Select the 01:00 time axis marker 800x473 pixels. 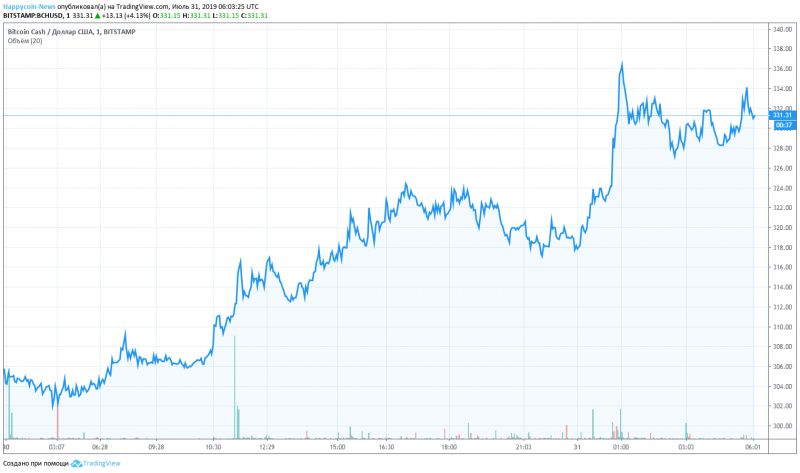point(620,447)
